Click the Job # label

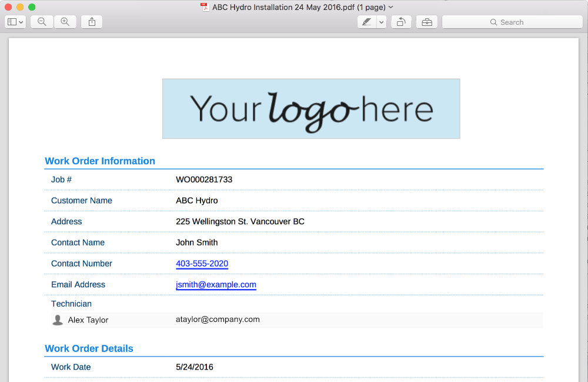tap(62, 180)
